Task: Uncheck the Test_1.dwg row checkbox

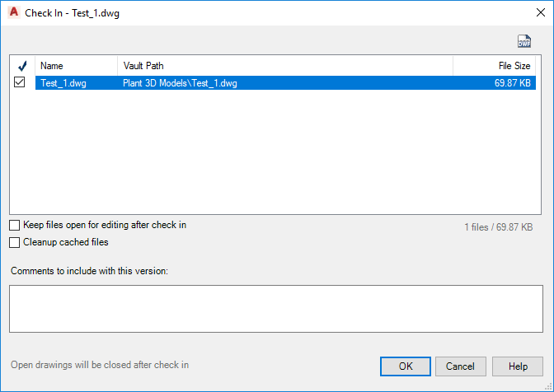Action: click(20, 82)
